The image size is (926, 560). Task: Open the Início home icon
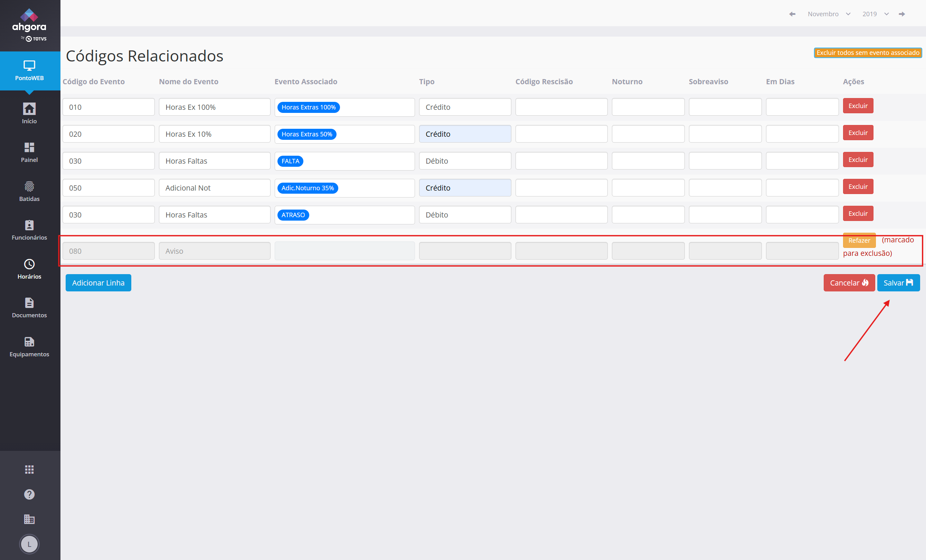[x=29, y=109]
